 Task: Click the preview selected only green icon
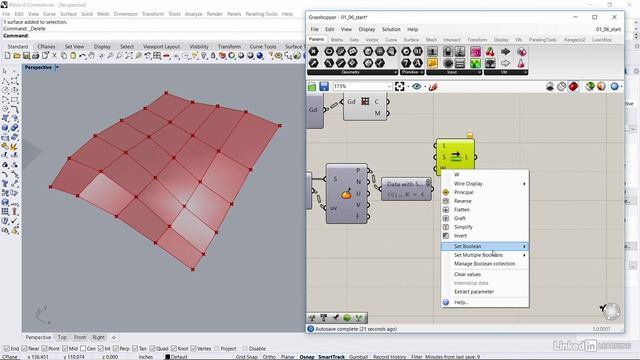tap(589, 87)
